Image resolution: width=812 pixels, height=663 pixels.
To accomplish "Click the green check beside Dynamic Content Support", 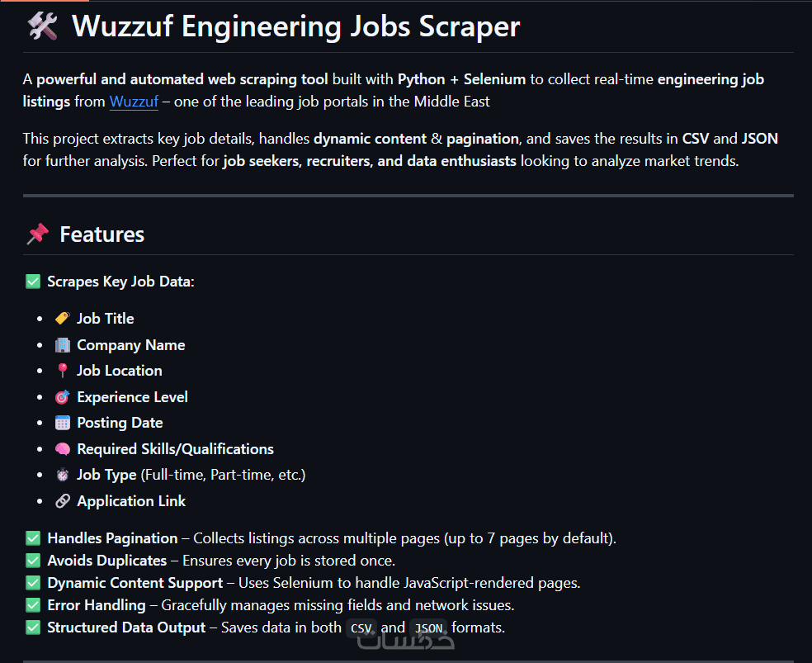I will coord(33,583).
